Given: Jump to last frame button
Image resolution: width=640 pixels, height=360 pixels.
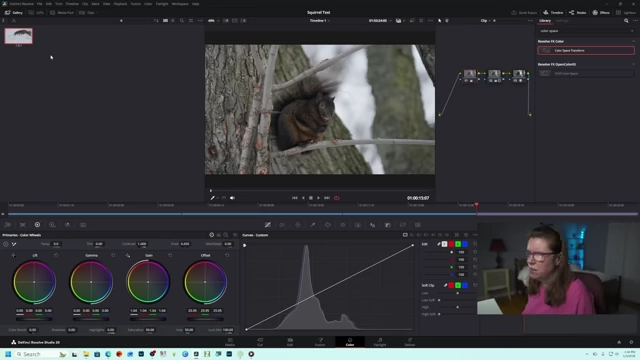Looking at the screenshot, I should 327,198.
